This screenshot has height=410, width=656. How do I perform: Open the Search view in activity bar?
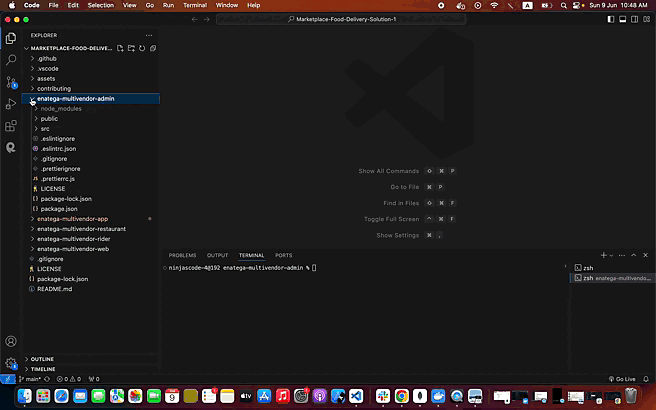tap(11, 60)
